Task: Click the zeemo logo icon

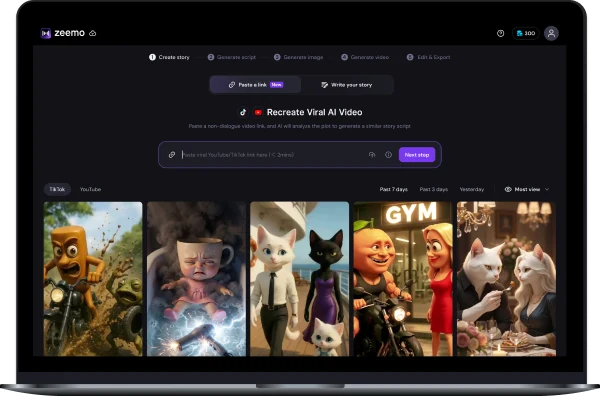Action: pos(46,33)
